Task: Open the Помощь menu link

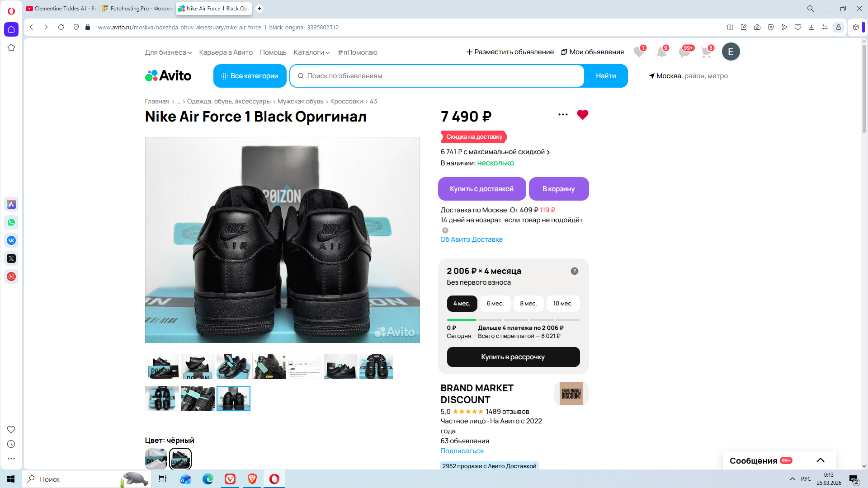Action: (273, 52)
